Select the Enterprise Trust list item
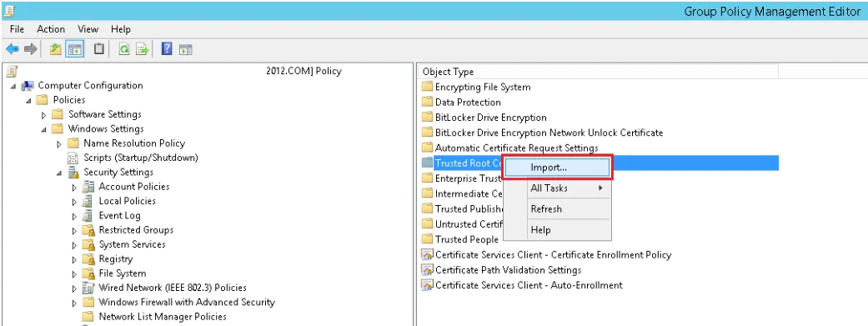 point(469,178)
